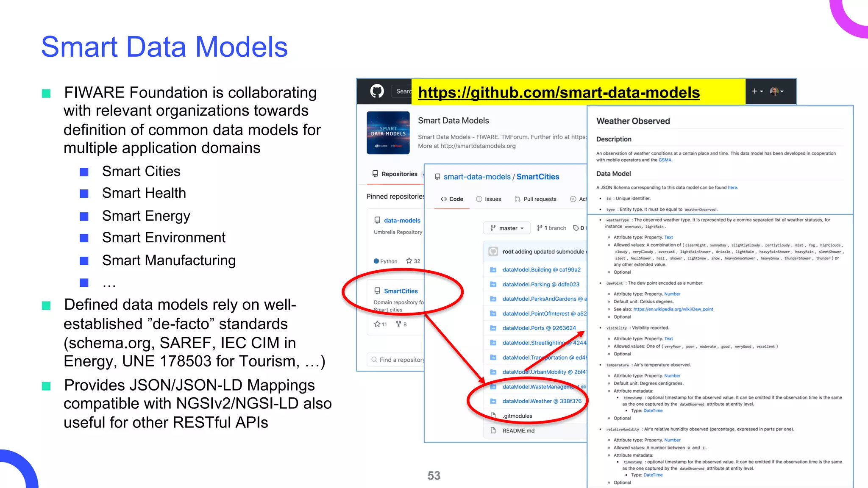Click the folder icon beside dataModel.Weather

[x=493, y=402]
